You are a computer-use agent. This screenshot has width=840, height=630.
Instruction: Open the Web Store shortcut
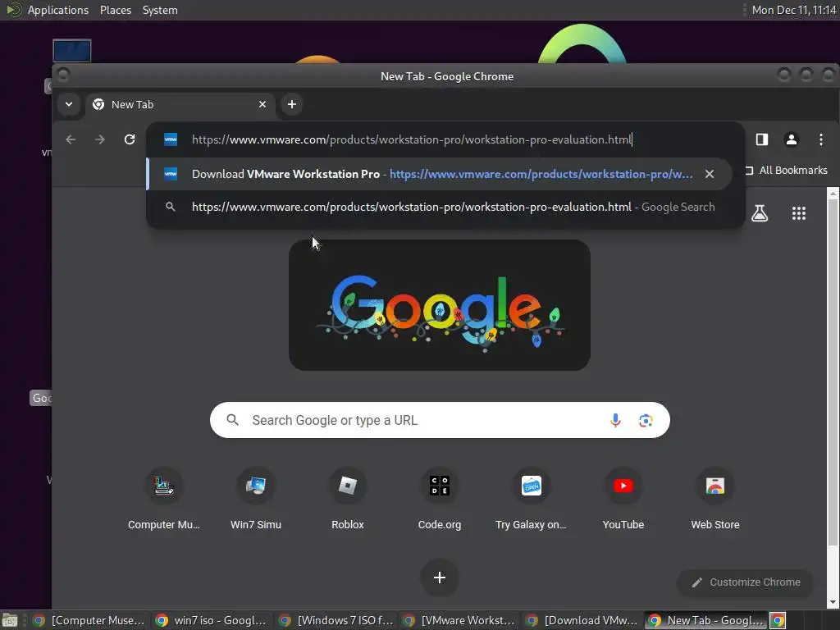coord(715,500)
